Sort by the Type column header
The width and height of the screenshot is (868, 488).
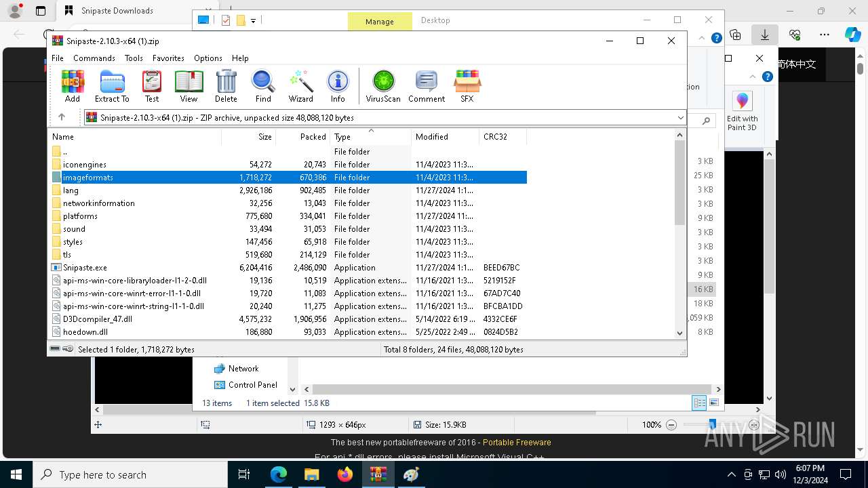coord(371,136)
